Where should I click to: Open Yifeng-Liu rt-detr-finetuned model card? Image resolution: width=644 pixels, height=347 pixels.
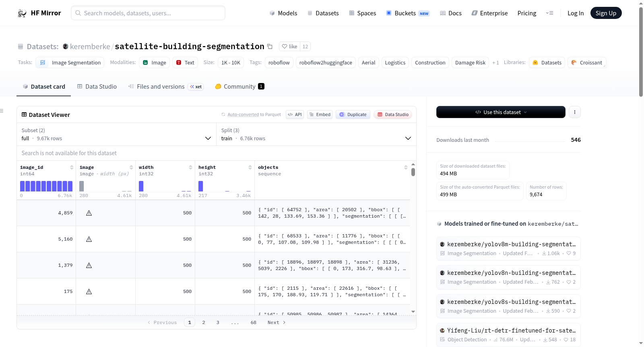point(508,335)
